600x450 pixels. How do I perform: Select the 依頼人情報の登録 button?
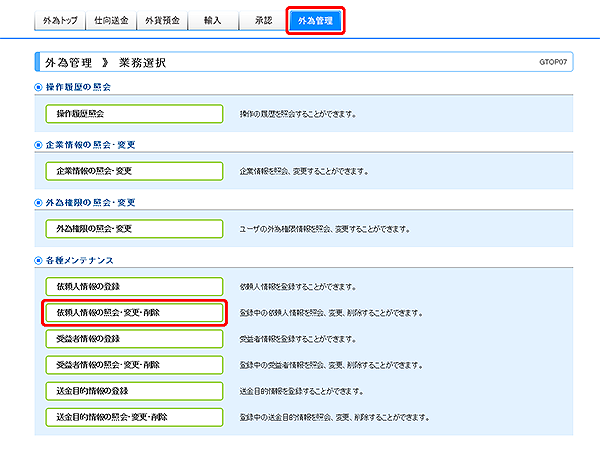click(133, 286)
